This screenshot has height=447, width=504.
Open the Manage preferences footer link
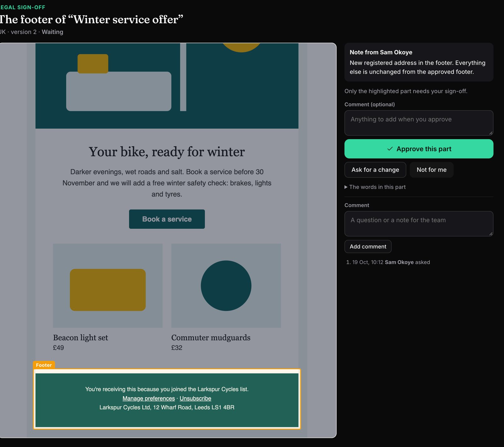click(149, 398)
